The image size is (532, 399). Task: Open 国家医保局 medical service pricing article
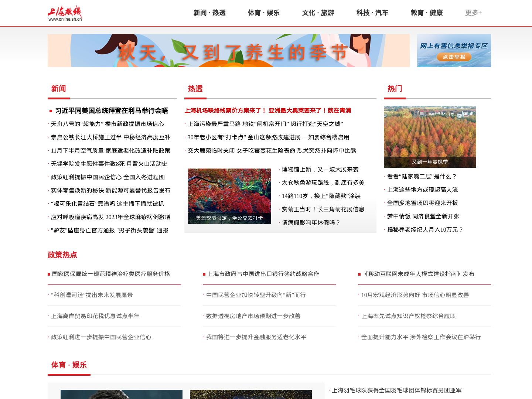click(x=111, y=274)
